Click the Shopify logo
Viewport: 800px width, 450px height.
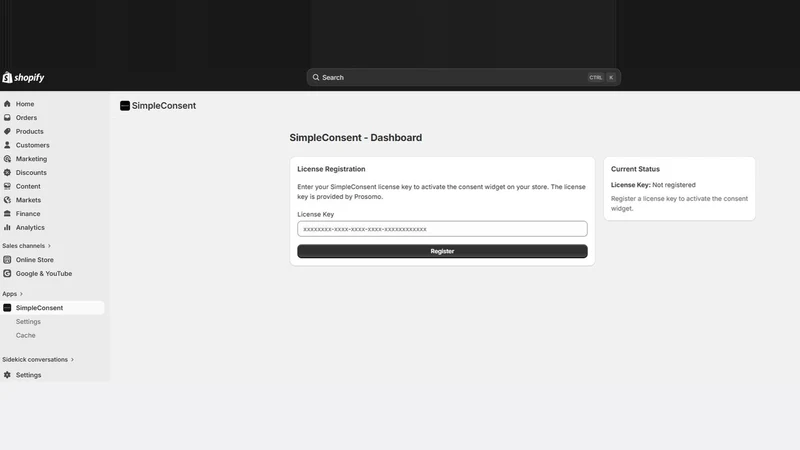[23, 78]
